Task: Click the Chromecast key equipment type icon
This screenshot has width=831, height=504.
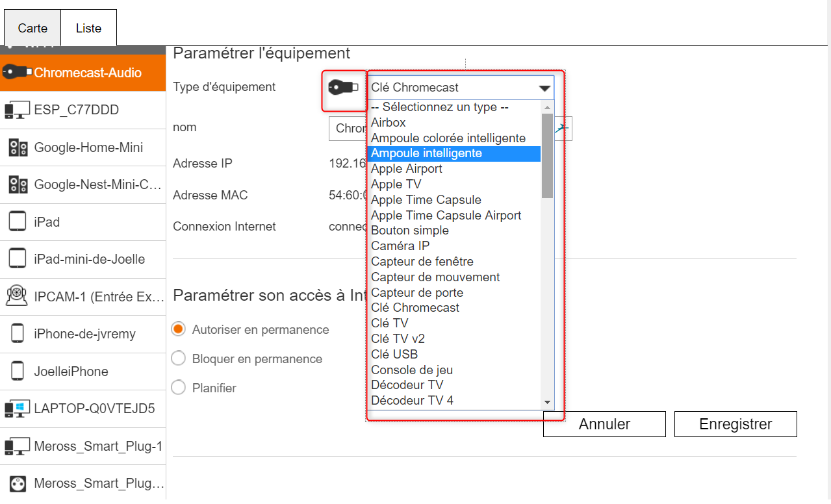Action: [342, 87]
